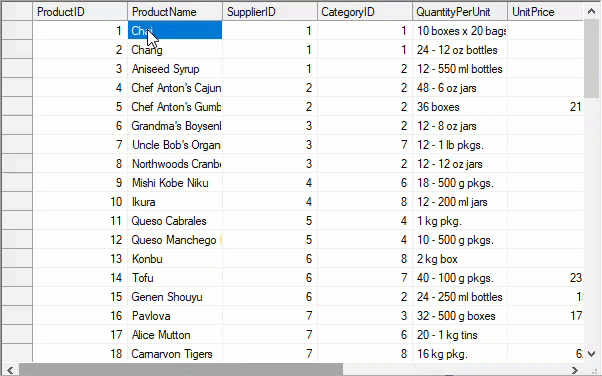Viewport: 602px width, 376px height.
Task: Click the horizontal scrollbar thumb
Action: (x=181, y=370)
